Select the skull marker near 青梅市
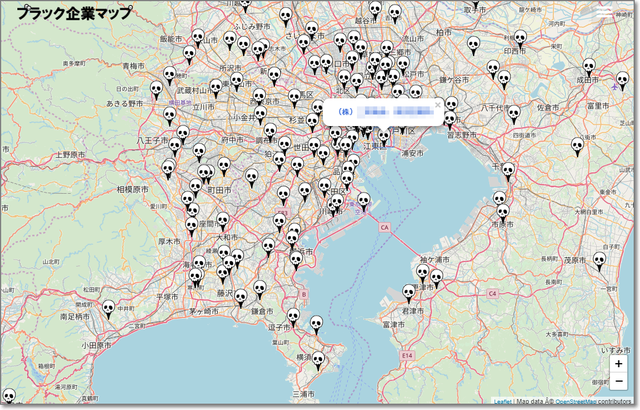Screen dimensions: 640x410 [x=169, y=74]
